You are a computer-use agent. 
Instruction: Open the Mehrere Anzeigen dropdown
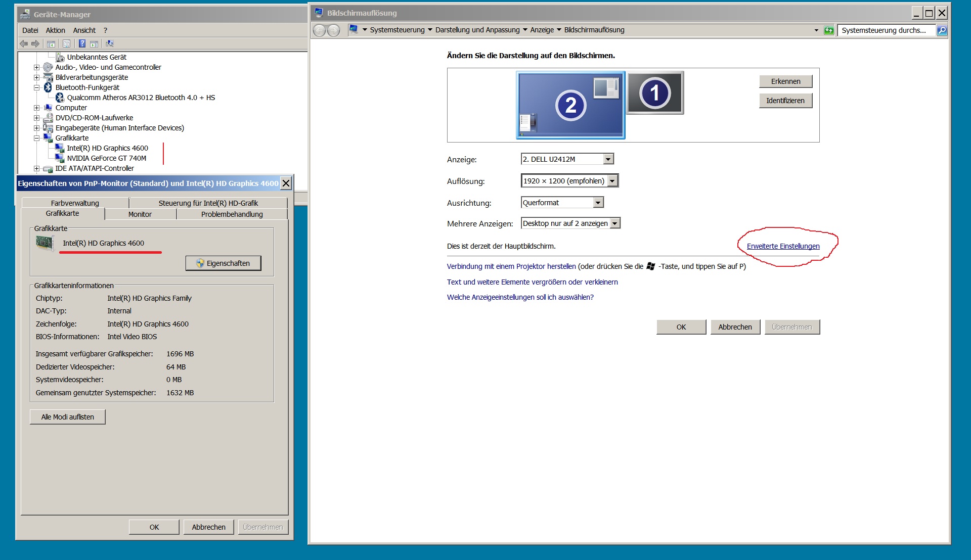click(x=615, y=223)
